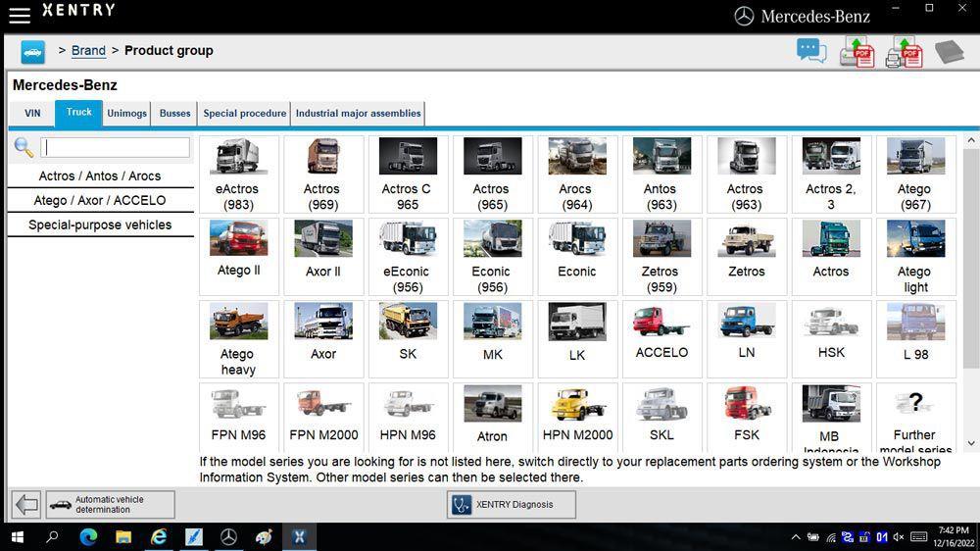Switch to the Truck tab
The width and height of the screenshot is (980, 551).
click(78, 113)
